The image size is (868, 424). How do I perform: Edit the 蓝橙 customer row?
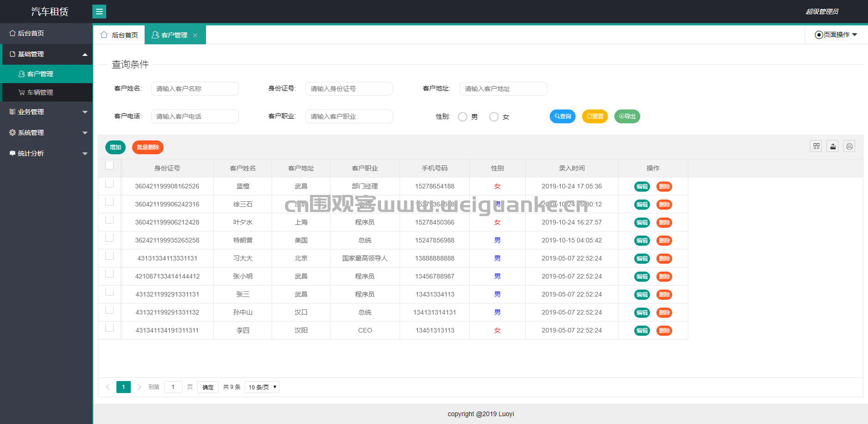tap(642, 187)
